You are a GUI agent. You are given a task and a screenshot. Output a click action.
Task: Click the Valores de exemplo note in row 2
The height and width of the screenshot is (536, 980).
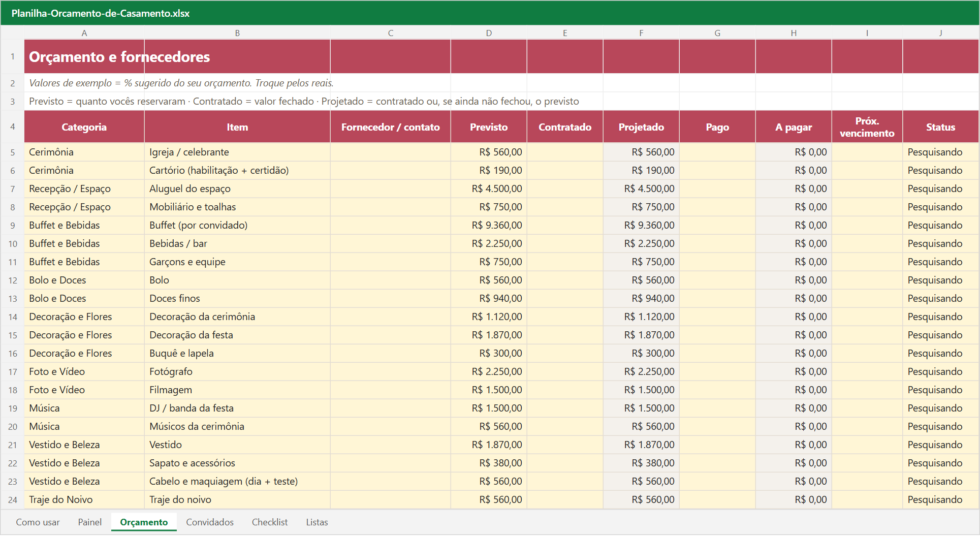(181, 83)
